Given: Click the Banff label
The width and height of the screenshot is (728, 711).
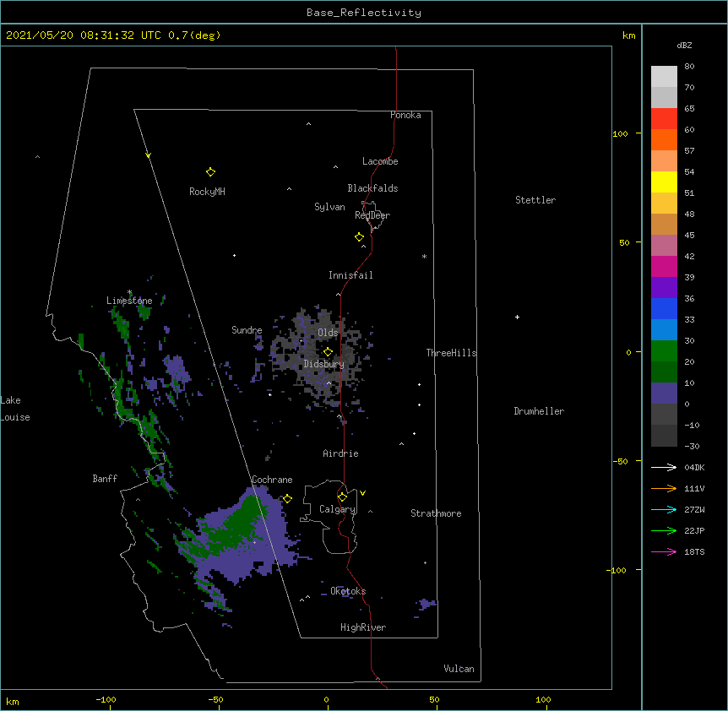Looking at the screenshot, I should point(105,479).
